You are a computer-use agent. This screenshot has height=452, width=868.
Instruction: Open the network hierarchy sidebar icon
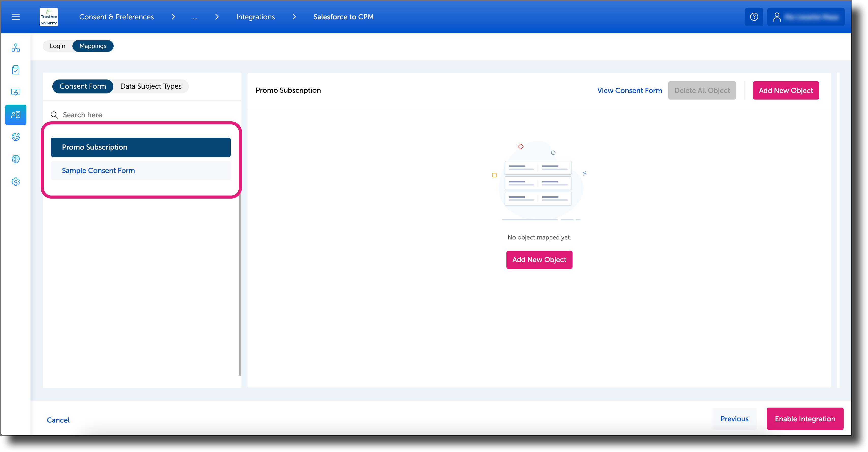(15, 48)
